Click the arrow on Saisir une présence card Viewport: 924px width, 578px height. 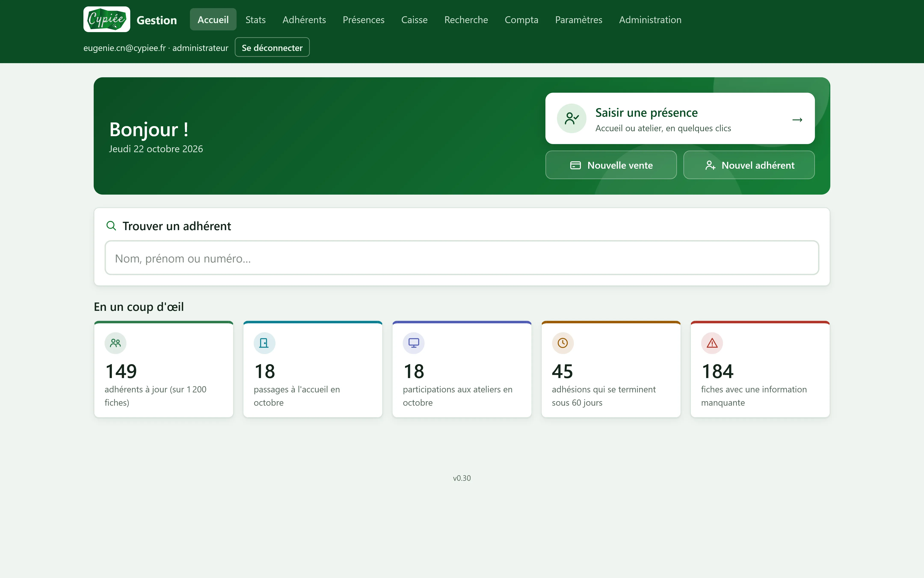[797, 120]
